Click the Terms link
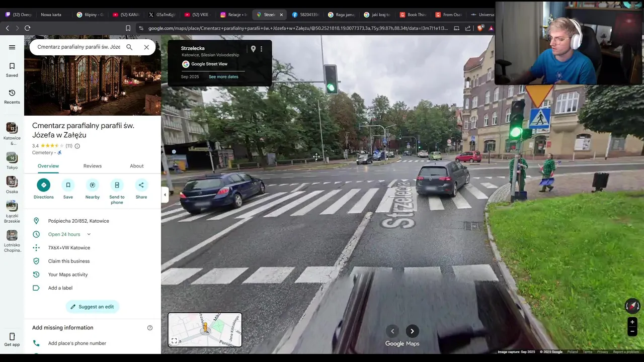Image resolution: width=644 pixels, height=362 pixels. pos(588,352)
